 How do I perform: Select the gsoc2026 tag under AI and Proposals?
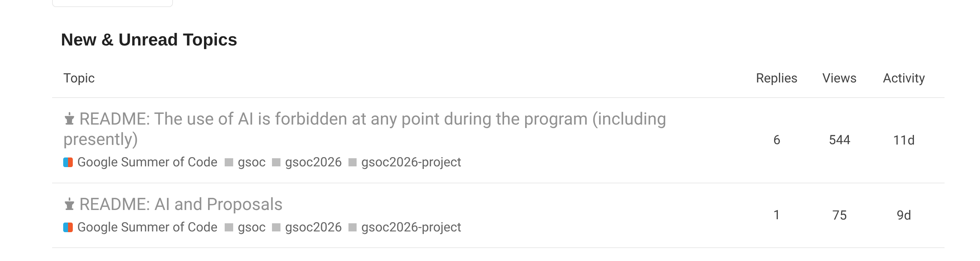pos(313,227)
